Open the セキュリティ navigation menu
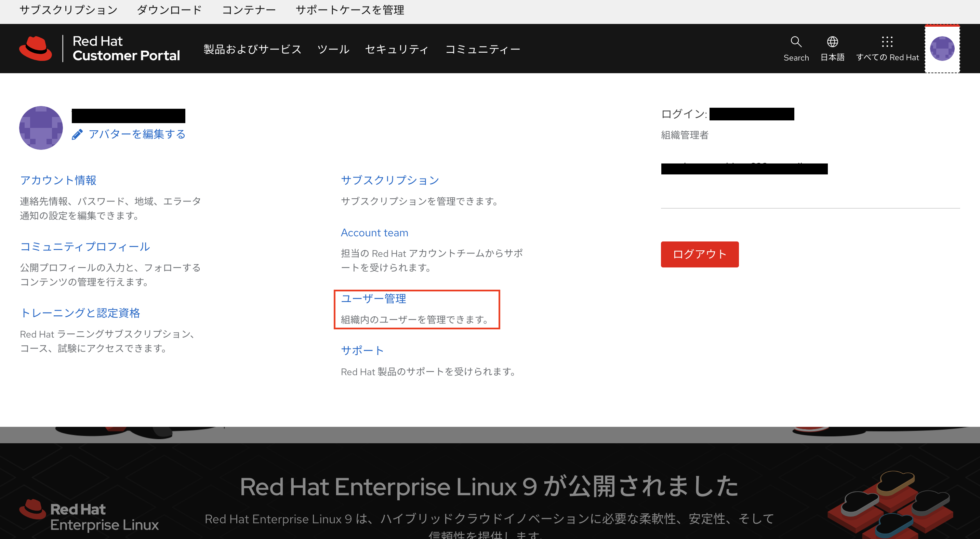This screenshot has height=539, width=980. (396, 49)
